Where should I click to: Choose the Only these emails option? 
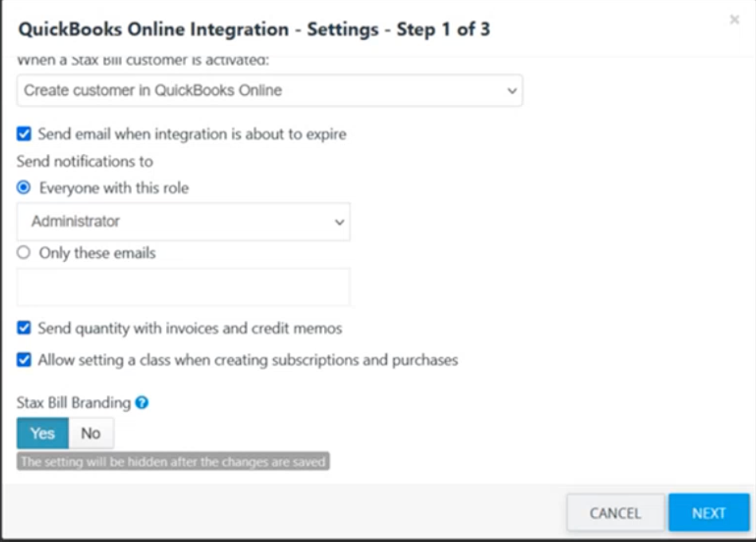click(x=23, y=252)
